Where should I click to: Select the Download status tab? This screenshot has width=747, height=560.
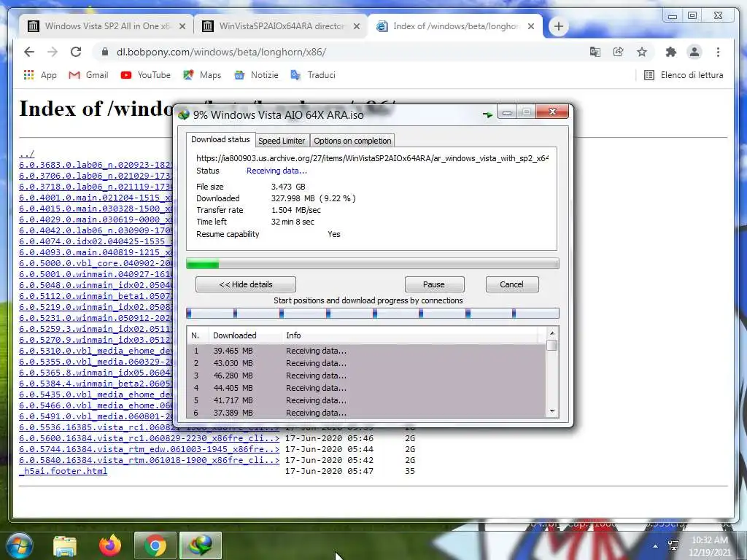click(220, 139)
